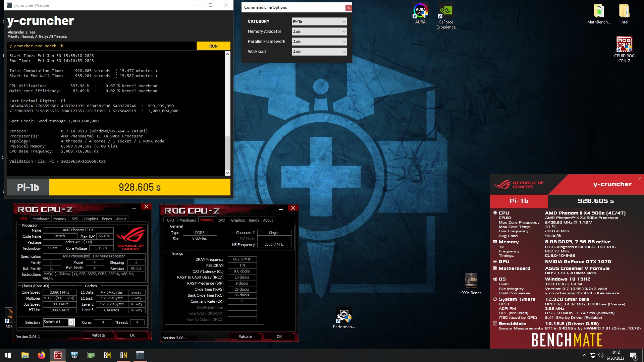The width and height of the screenshot is (644, 362).
Task: Open the CATEGORY dropdown showing Pi-1b
Action: tap(319, 21)
